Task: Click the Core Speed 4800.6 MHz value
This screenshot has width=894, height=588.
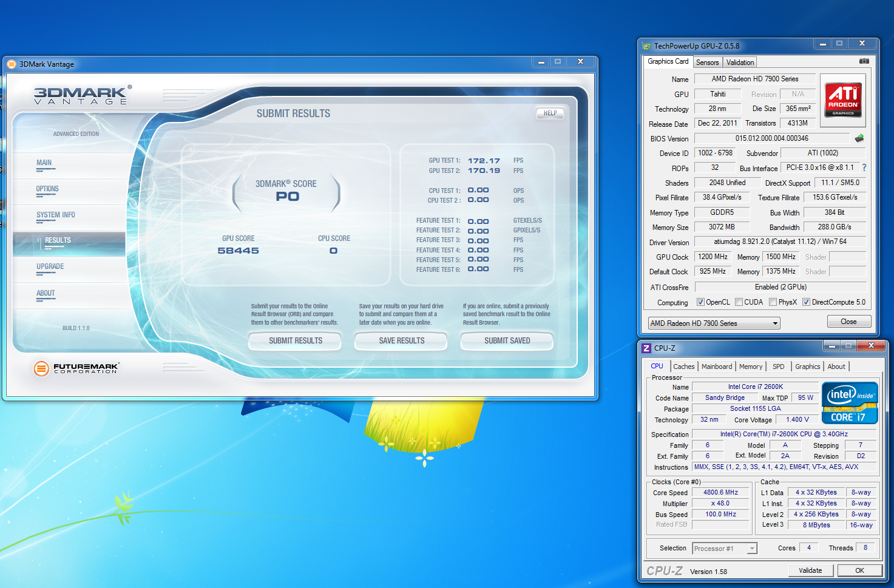Action: (x=720, y=493)
